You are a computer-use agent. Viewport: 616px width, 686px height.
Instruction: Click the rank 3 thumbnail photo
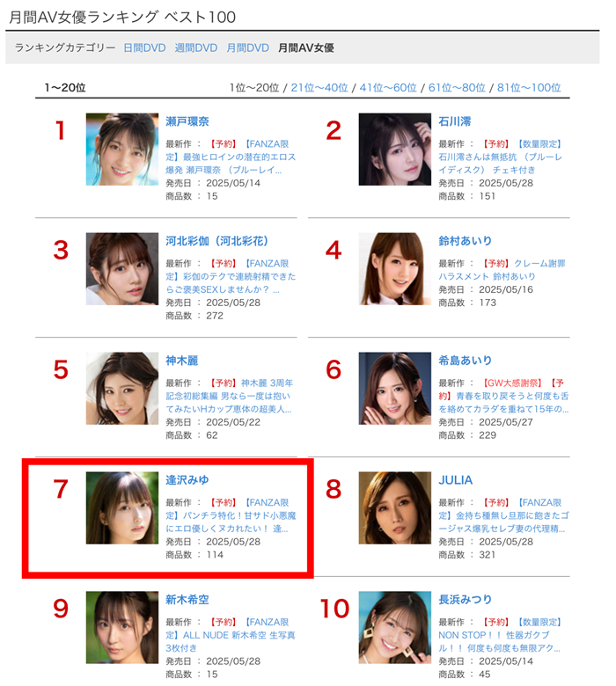(122, 268)
